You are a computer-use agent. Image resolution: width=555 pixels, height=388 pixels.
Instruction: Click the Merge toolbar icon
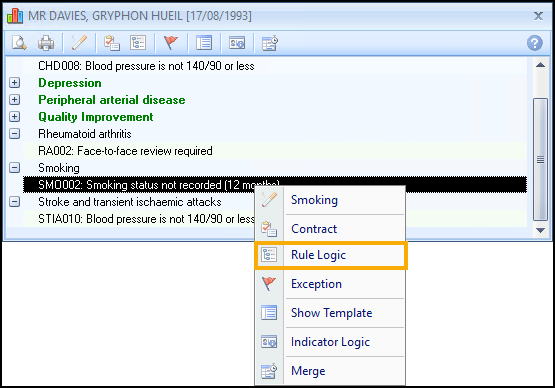[270, 43]
